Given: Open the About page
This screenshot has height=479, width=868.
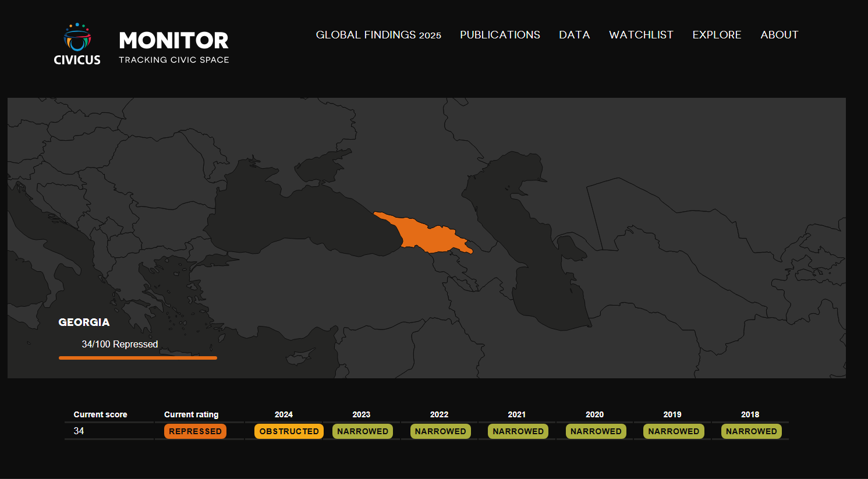Looking at the screenshot, I should pos(779,35).
